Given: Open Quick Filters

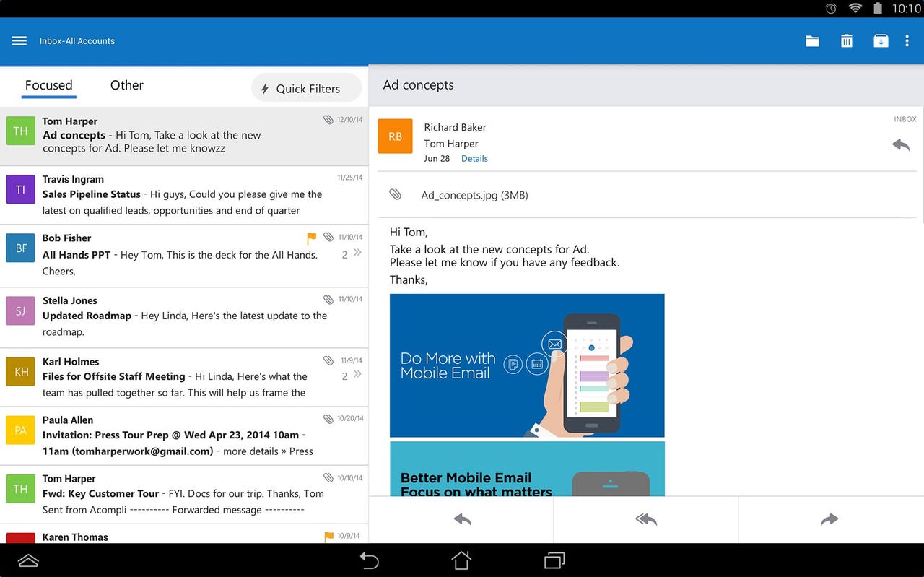Looking at the screenshot, I should 305,88.
